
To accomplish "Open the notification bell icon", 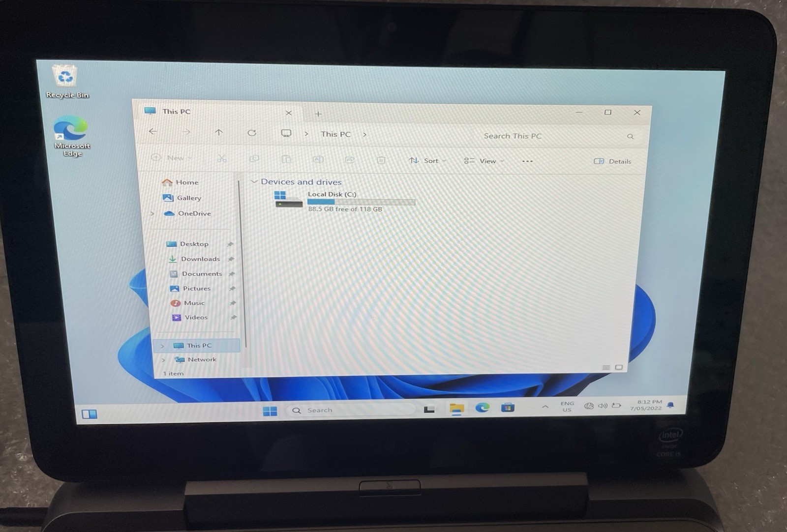I will pos(670,405).
